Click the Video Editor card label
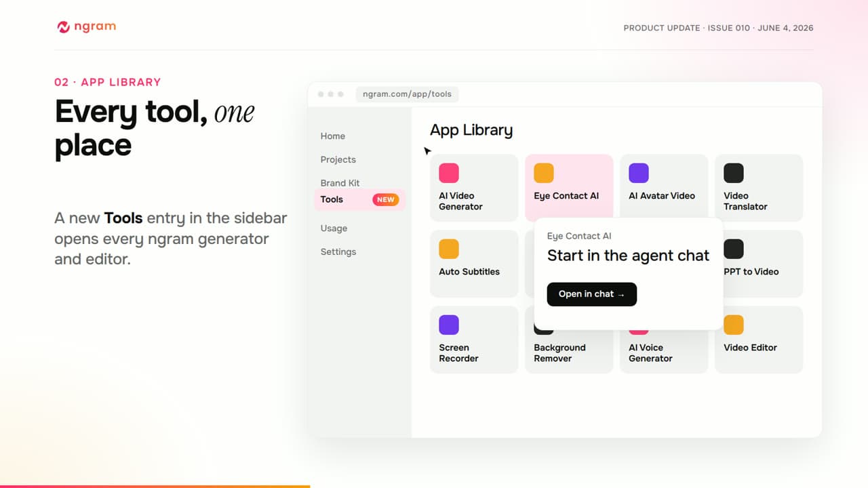The image size is (868, 488). click(750, 348)
